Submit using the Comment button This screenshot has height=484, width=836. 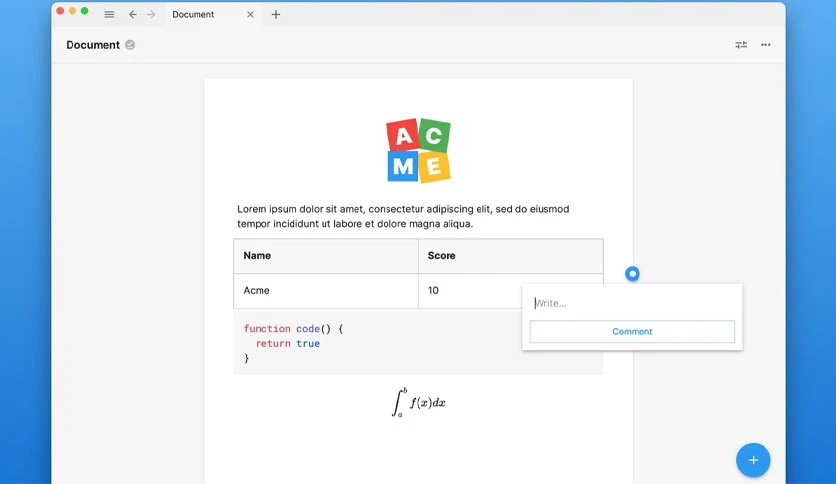pos(632,332)
